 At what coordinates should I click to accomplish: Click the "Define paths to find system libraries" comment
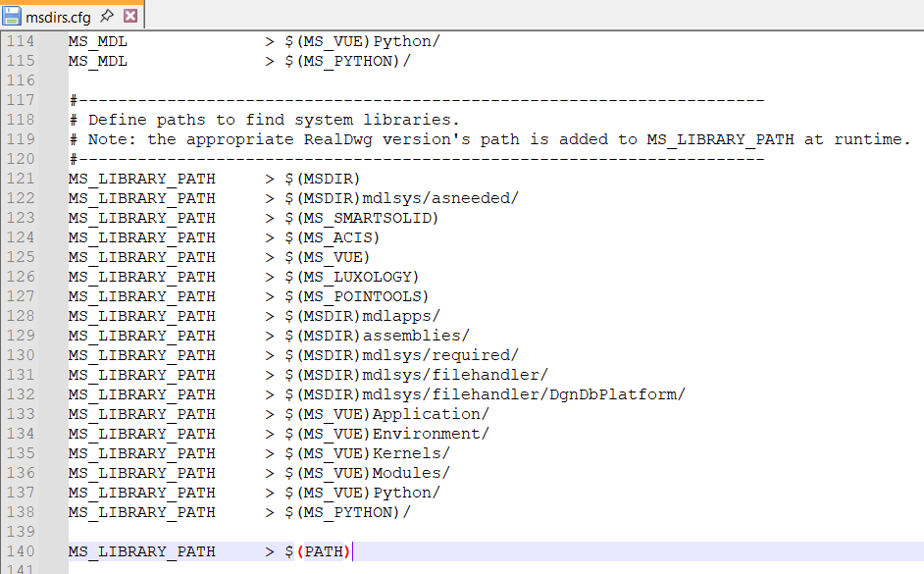273,120
